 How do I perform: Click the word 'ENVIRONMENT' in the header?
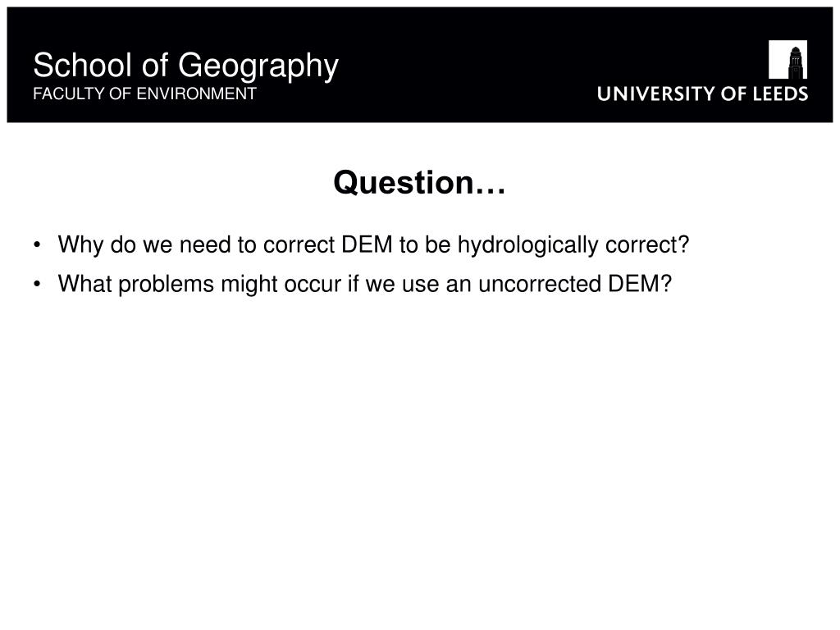pyautogui.click(x=197, y=94)
